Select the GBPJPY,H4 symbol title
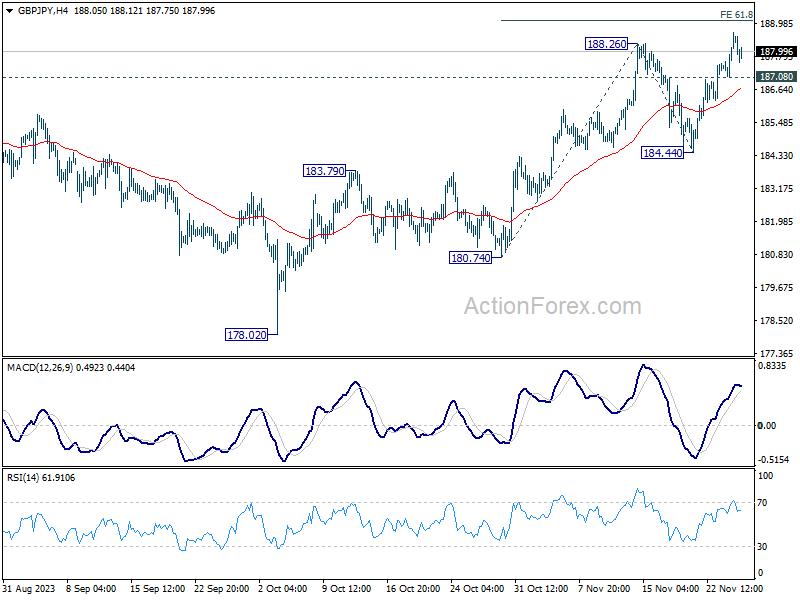Viewport: 800px width, 600px height. [43, 11]
